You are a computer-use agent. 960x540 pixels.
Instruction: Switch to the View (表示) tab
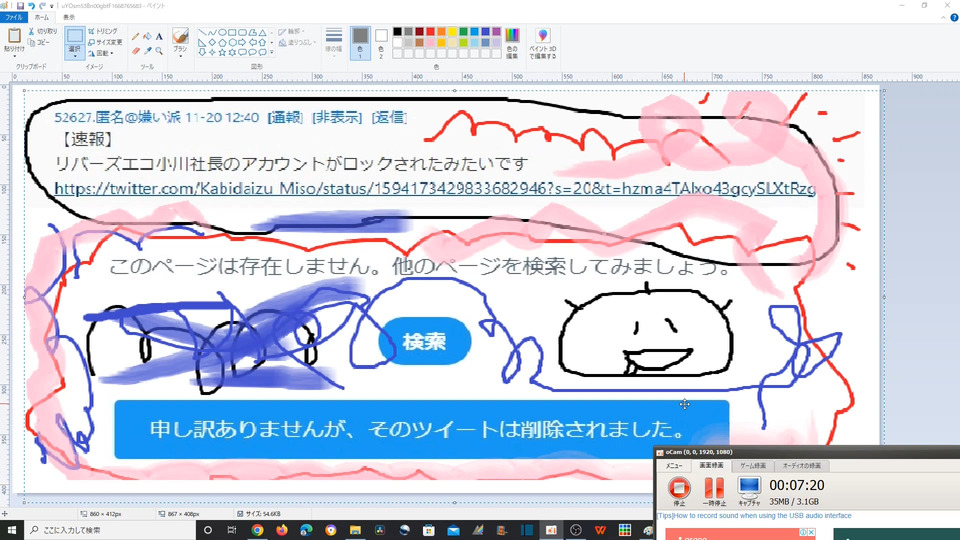(x=69, y=17)
